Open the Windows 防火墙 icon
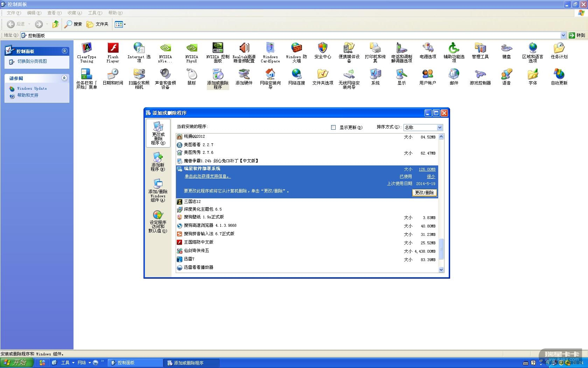The height and width of the screenshot is (368, 588). pyautogui.click(x=296, y=53)
